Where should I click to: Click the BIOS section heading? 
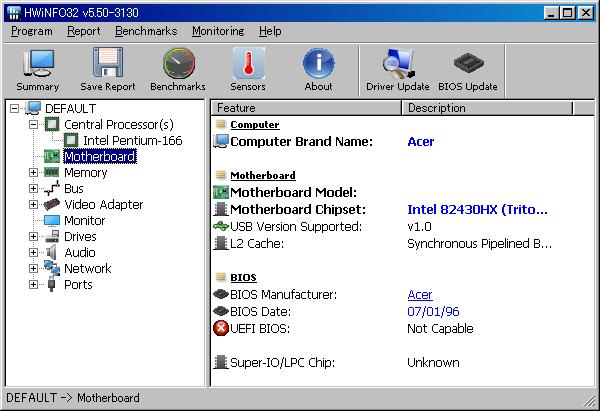click(243, 277)
